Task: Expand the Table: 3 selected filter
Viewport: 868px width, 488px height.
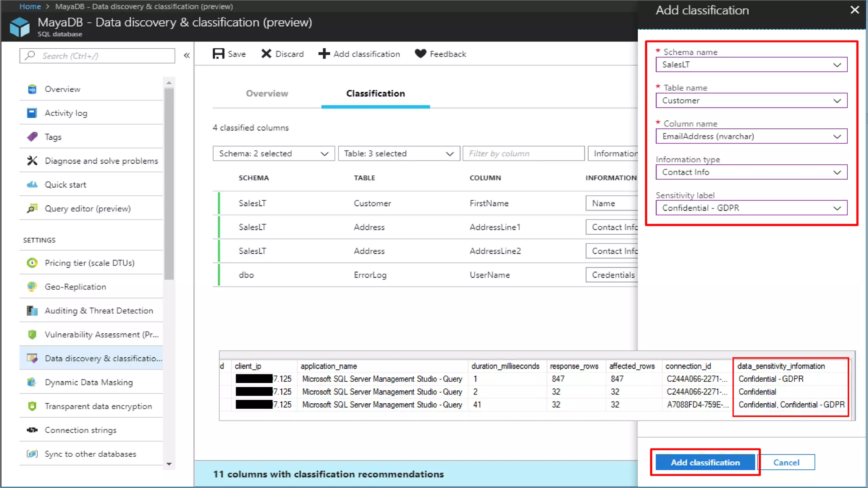Action: (399, 153)
